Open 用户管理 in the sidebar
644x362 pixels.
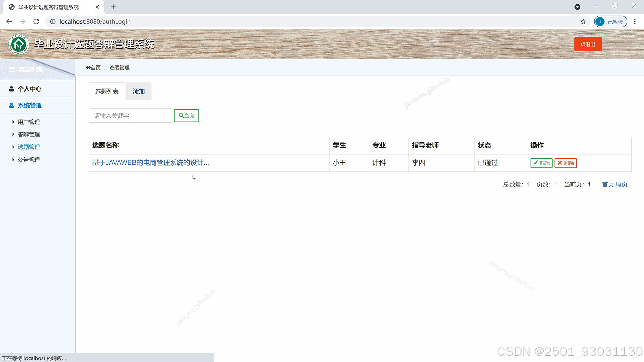(x=29, y=122)
